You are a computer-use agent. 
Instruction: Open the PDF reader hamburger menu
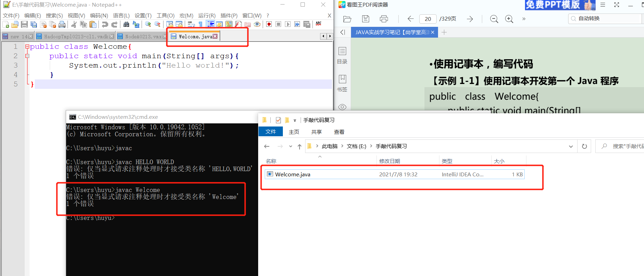[603, 5]
